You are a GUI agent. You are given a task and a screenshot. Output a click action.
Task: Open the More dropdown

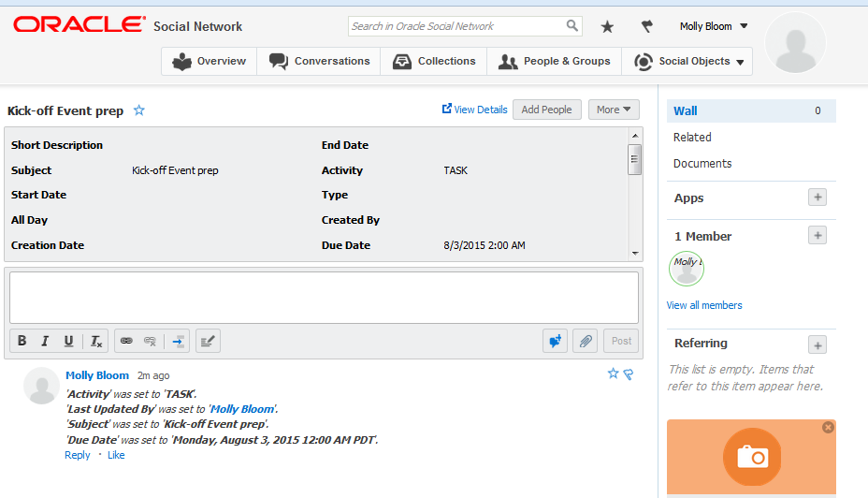click(x=614, y=110)
